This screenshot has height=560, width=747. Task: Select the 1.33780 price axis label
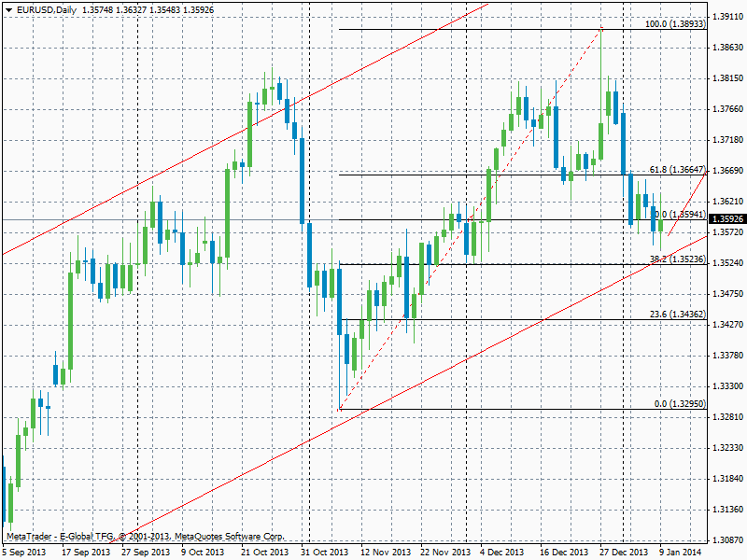point(727,356)
